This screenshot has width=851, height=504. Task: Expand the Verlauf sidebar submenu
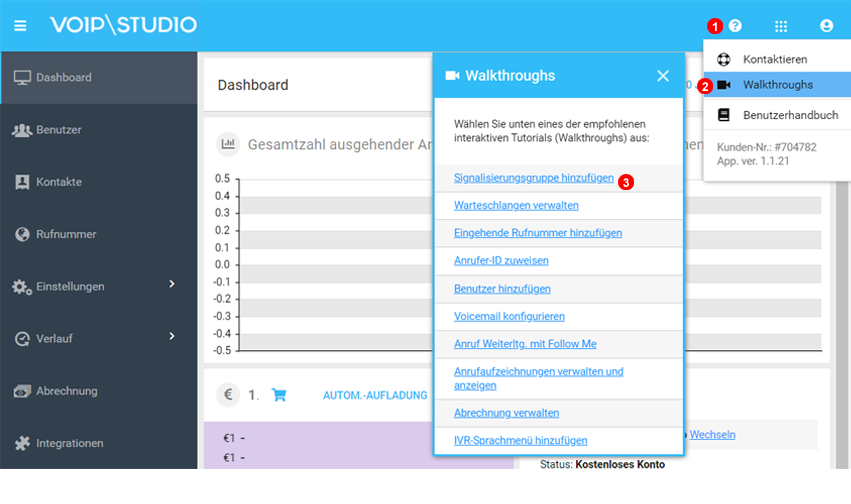(x=171, y=337)
